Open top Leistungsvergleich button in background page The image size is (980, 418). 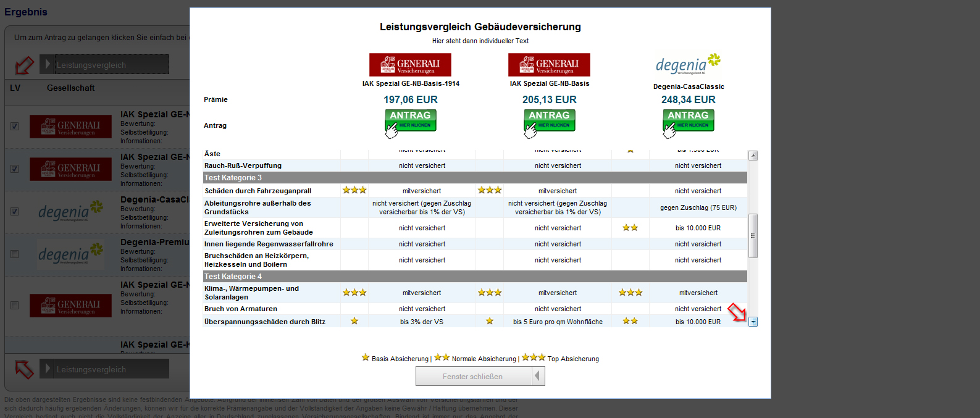pos(104,64)
